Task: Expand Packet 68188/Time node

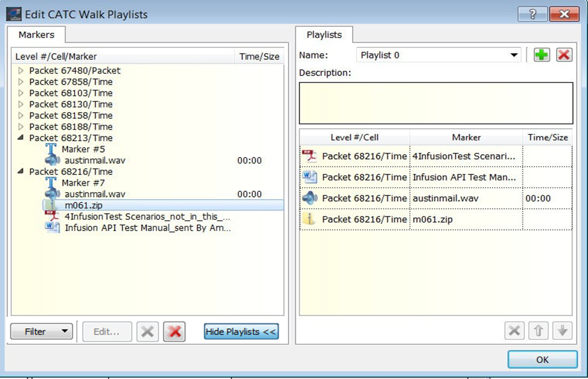Action: 20,127
